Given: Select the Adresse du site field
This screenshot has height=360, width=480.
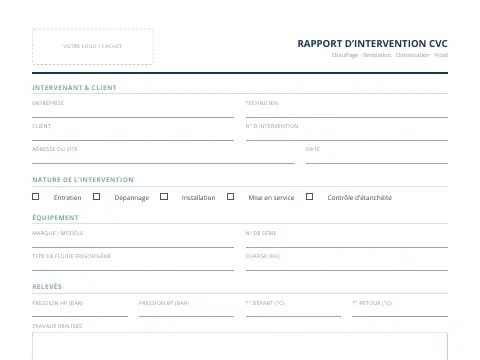Looking at the screenshot, I should (x=163, y=158).
